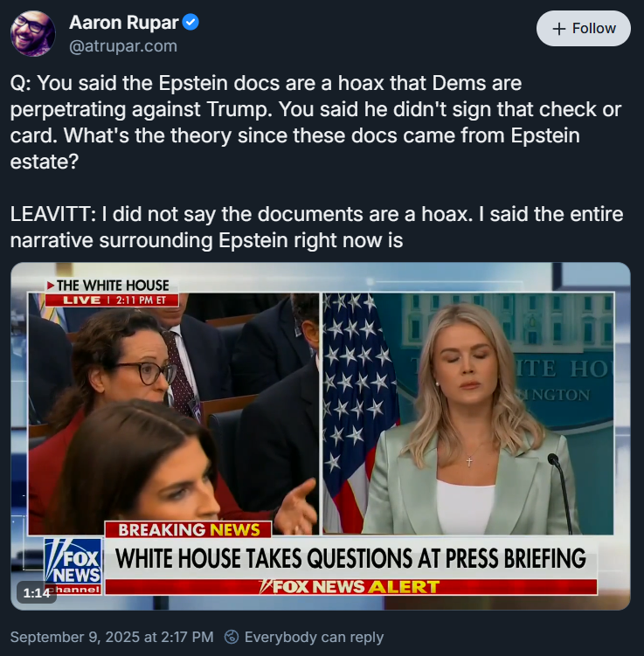Click the Fox News Channel logo in video
The image size is (644, 656).
pyautogui.click(x=73, y=567)
